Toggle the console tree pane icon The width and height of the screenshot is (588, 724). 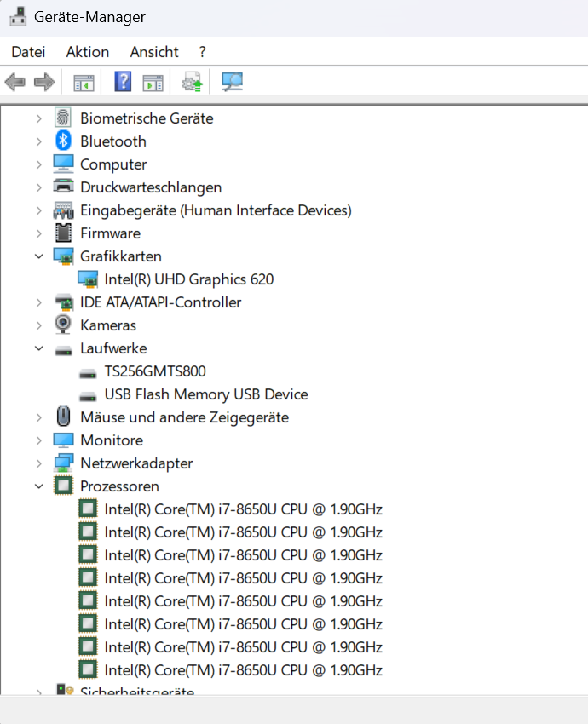coord(84,83)
